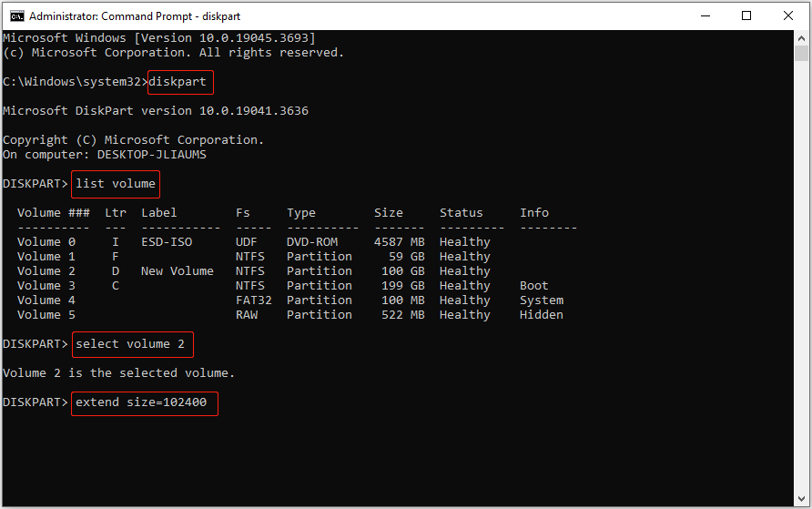Click the 'Hidden' info cell
Image resolution: width=812 pixels, height=509 pixels.
tap(541, 314)
